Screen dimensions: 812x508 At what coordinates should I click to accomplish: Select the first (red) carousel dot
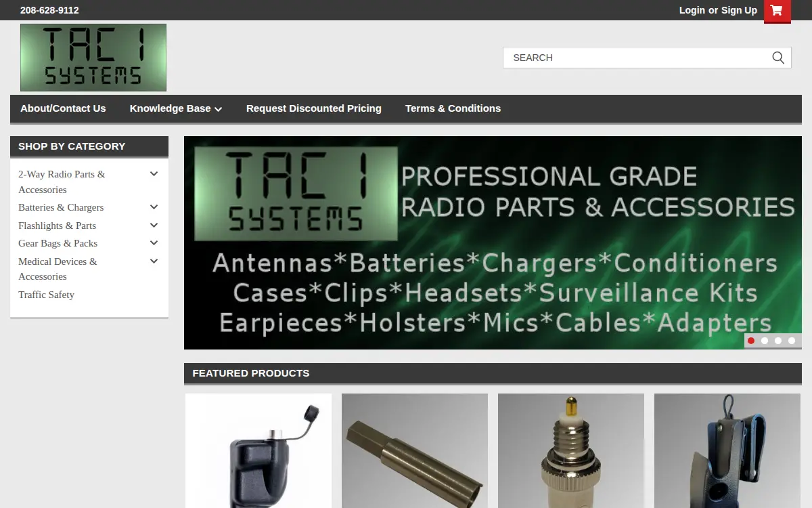(751, 341)
